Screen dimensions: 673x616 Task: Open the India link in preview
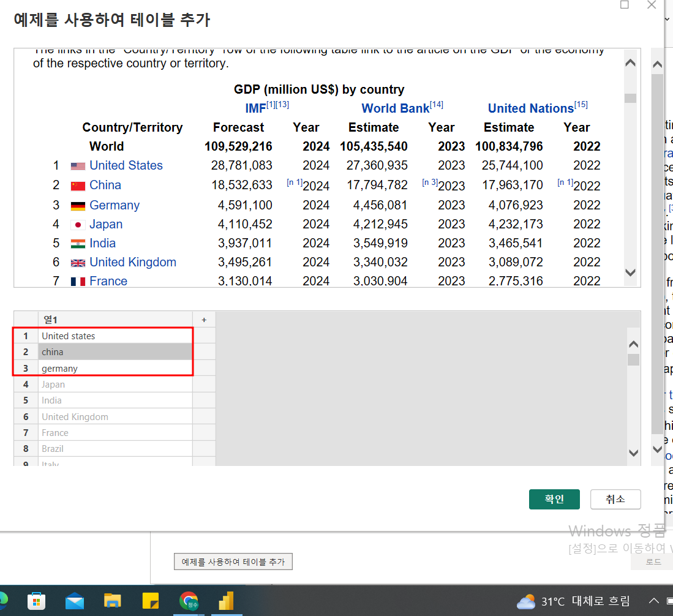[102, 243]
